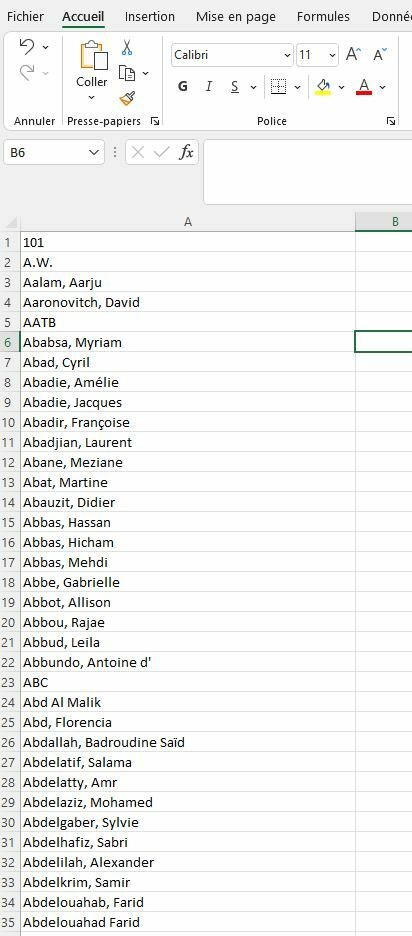Expand the Name Box B6 dropdown arrow
Viewport: 412px width, 936px height.
[94, 153]
